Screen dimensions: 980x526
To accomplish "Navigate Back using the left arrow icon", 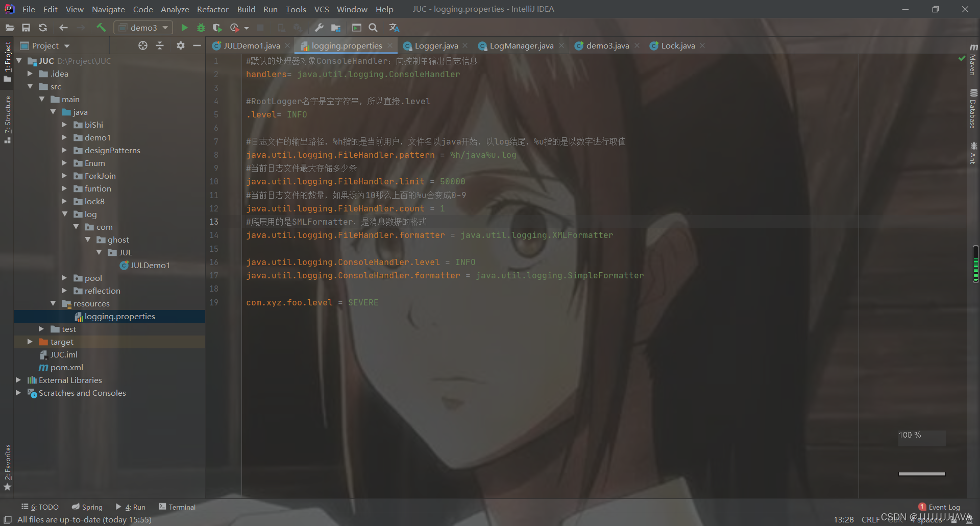I will [63, 28].
